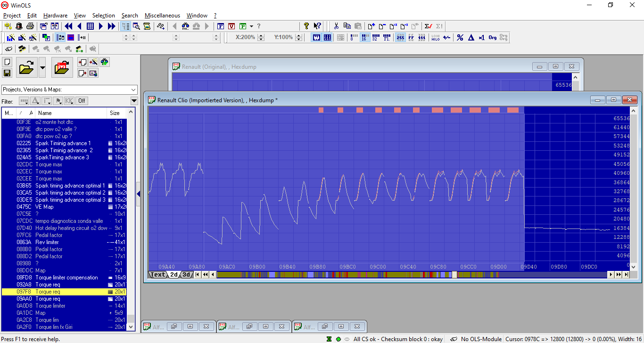
Task: Click the printer icon in toolbar
Action: 30,26
